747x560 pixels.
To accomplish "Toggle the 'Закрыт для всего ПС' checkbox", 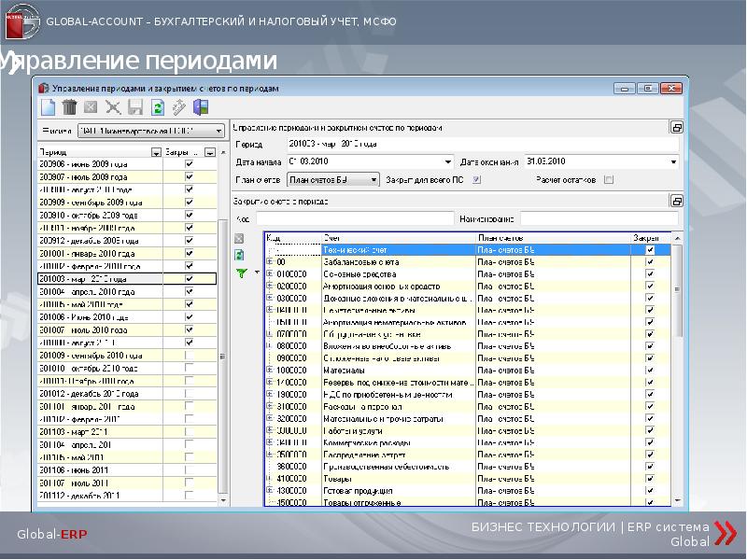I will 477,179.
